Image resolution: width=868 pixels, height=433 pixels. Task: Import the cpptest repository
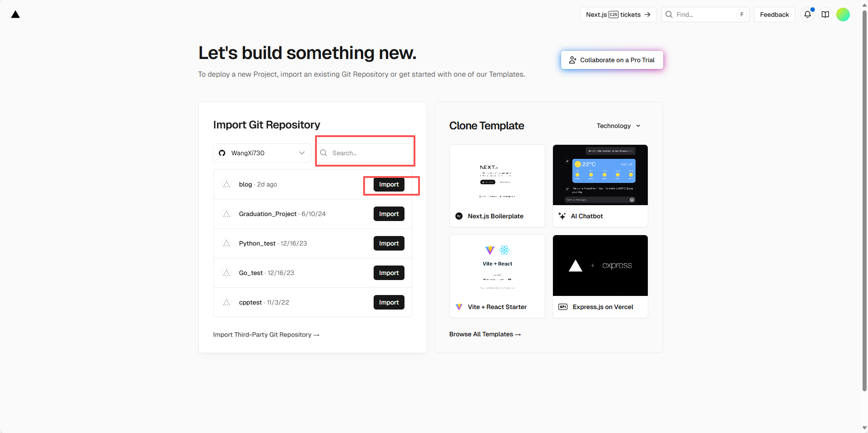[389, 302]
